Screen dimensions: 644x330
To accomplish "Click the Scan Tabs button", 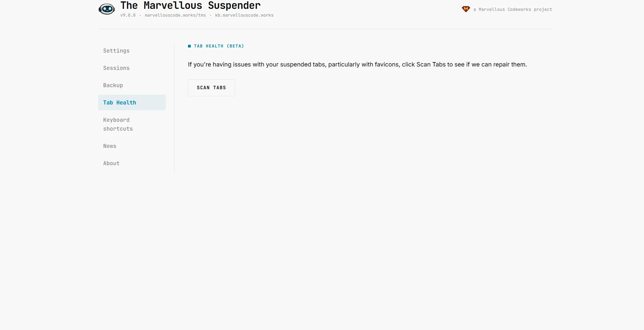I will 211,88.
